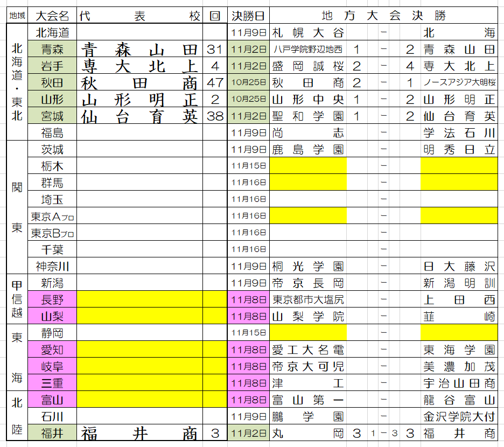Click the 青森 tournament cell
Image resolution: width=504 pixels, height=447 pixels.
click(x=52, y=49)
